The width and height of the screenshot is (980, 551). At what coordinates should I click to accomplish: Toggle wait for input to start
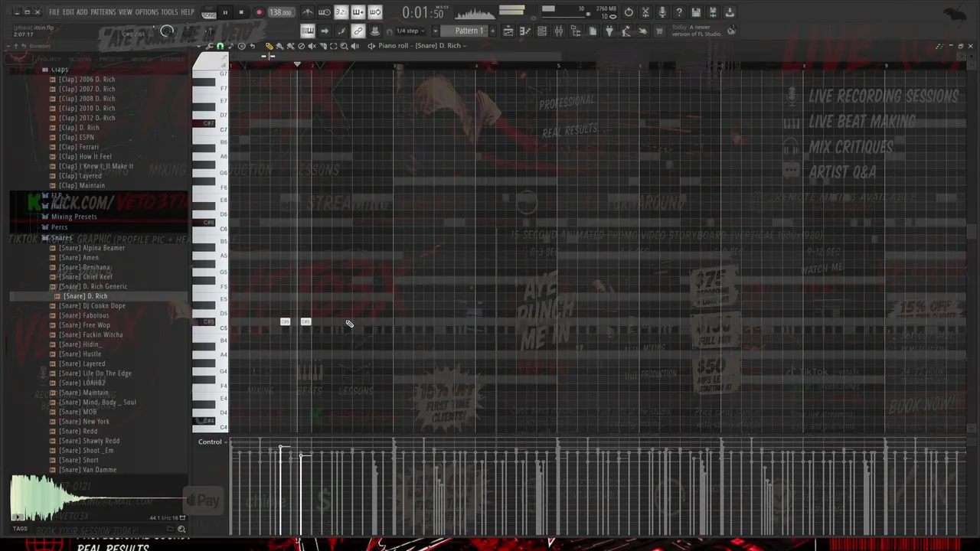(325, 12)
